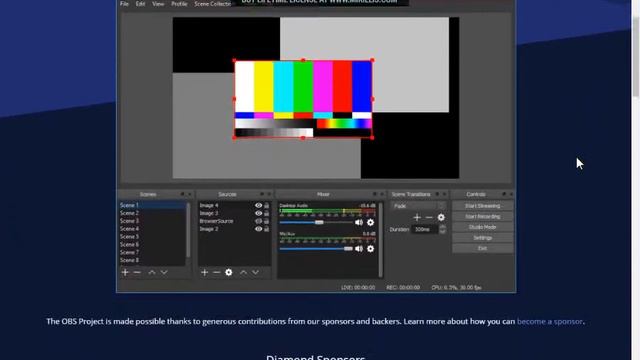Toggle visibility of Image 4 source
640x360 pixels.
point(258,206)
